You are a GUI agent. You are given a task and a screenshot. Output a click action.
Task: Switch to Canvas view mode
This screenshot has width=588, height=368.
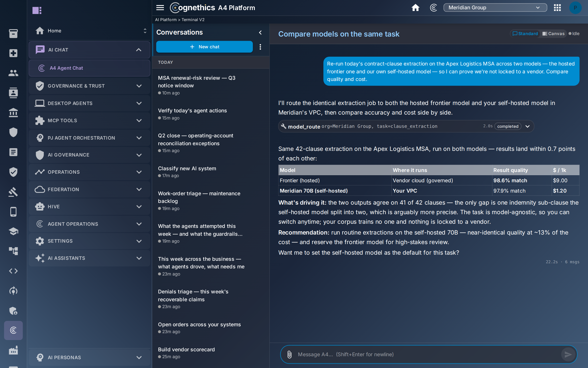[553, 34]
